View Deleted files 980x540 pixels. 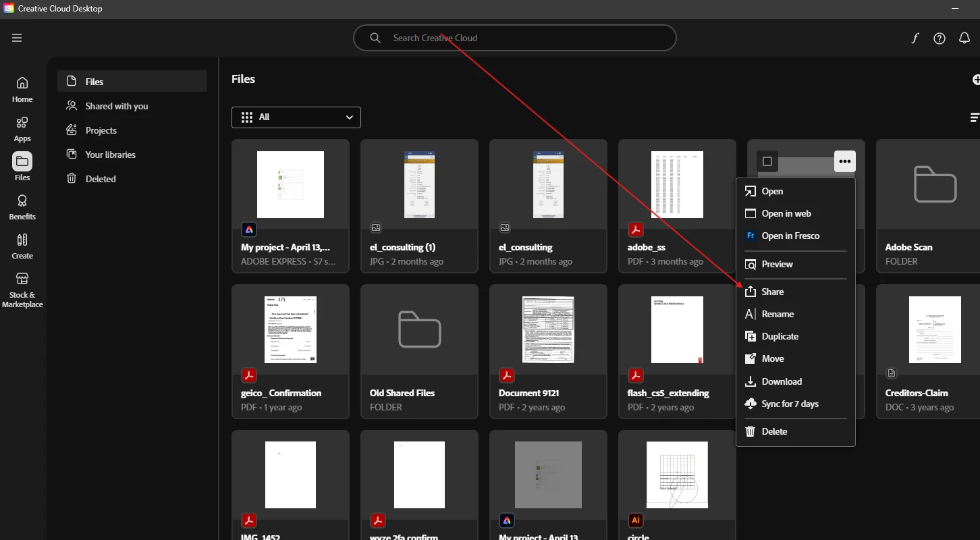tap(132, 179)
